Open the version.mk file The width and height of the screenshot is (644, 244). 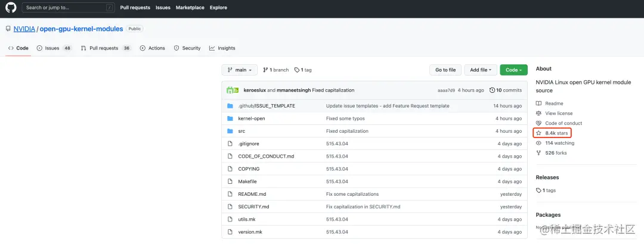[x=250, y=232]
